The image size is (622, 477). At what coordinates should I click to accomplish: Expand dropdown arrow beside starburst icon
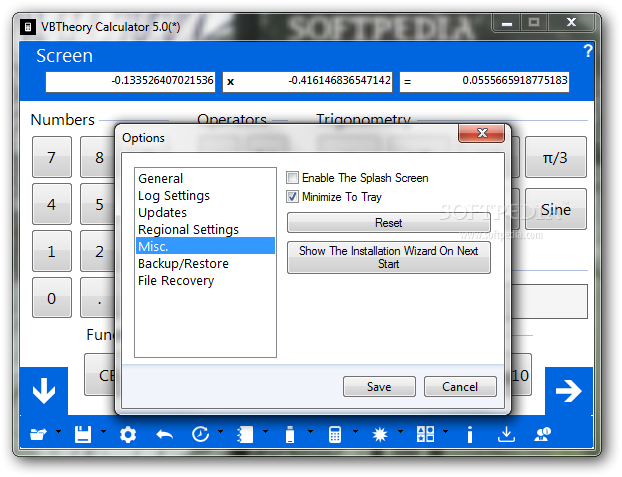[400, 431]
